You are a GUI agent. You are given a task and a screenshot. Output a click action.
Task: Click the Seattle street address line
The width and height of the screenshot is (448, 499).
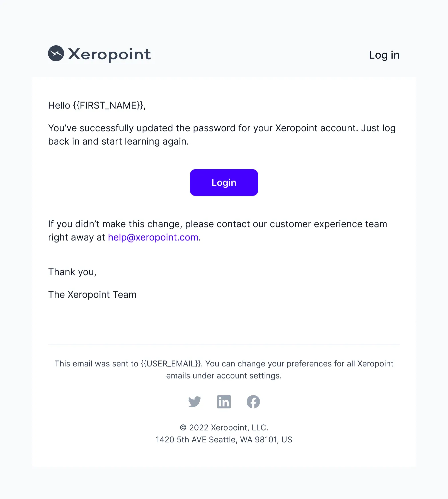(224, 439)
